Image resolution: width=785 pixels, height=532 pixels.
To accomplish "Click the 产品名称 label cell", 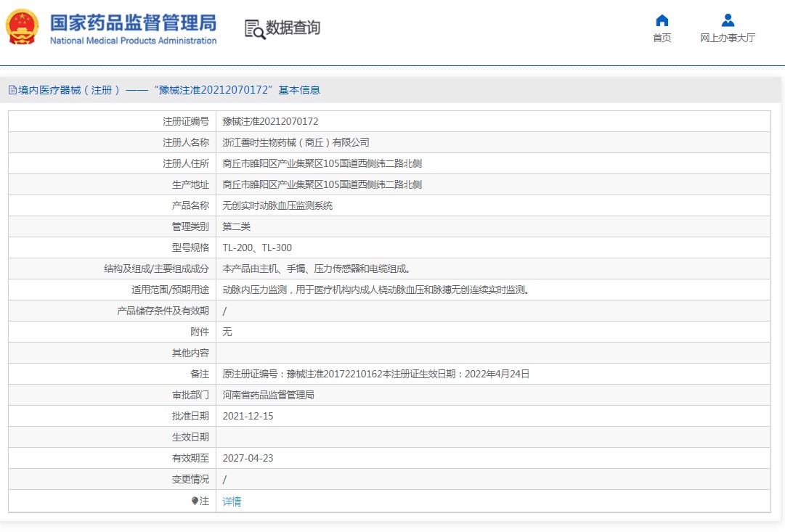I will (112, 205).
